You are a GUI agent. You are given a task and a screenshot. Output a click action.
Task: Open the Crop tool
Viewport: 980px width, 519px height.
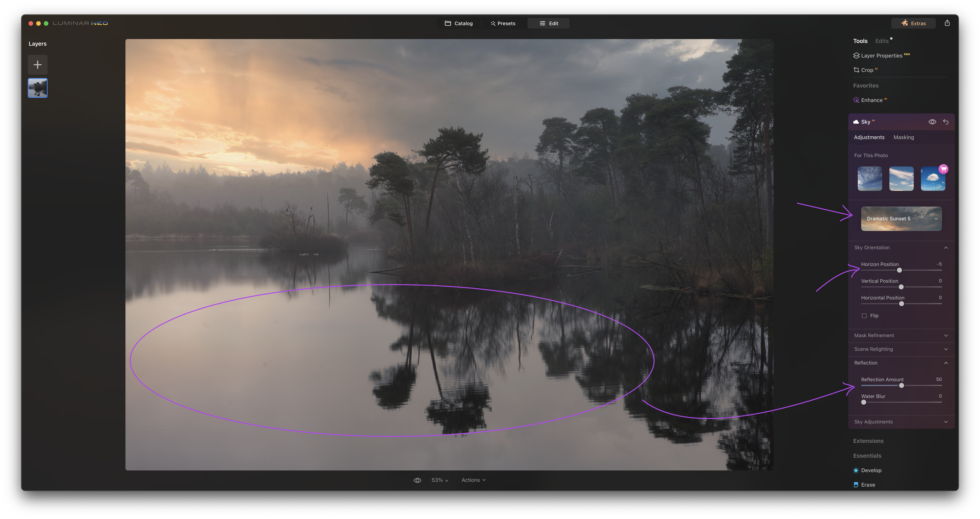tap(867, 70)
